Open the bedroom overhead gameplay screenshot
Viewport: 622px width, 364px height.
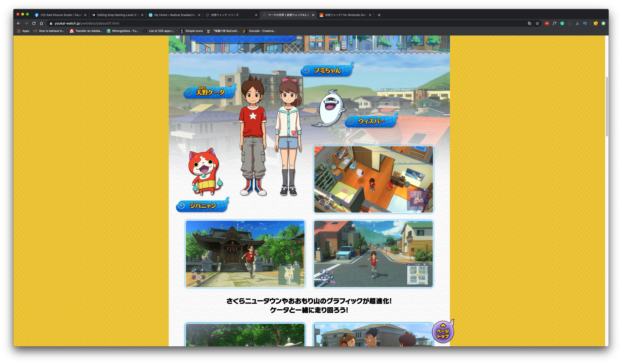coord(373,179)
